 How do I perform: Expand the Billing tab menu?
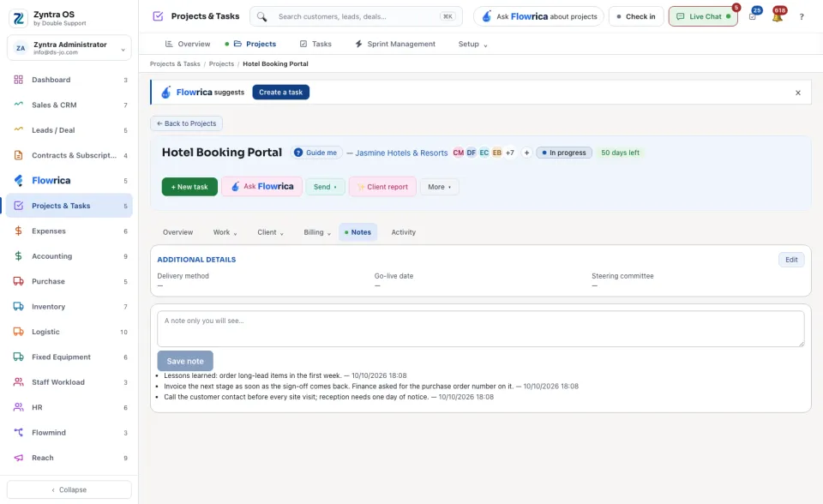tap(317, 232)
